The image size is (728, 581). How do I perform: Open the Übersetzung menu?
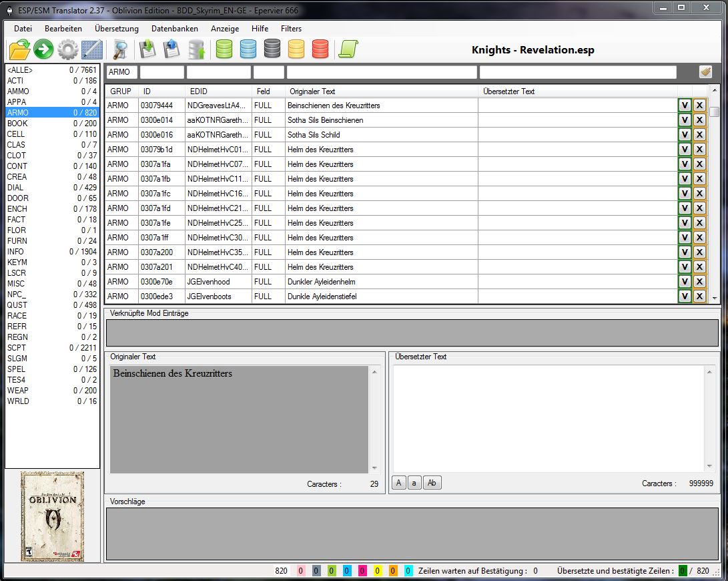(x=117, y=29)
